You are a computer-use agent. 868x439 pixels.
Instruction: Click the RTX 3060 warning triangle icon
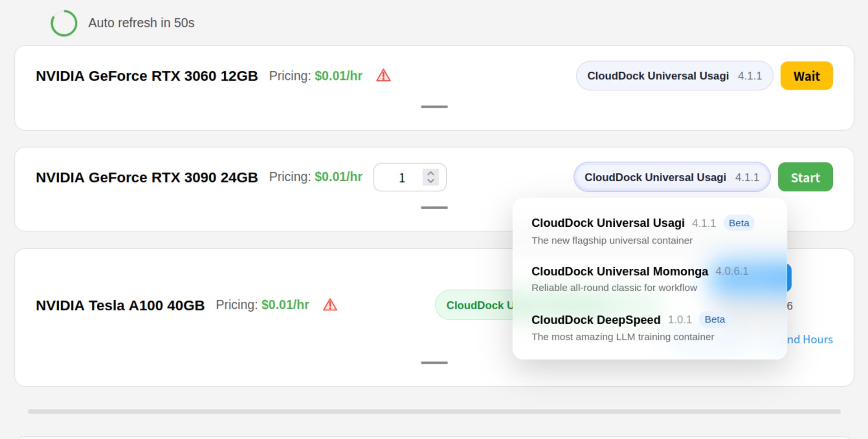(383, 75)
